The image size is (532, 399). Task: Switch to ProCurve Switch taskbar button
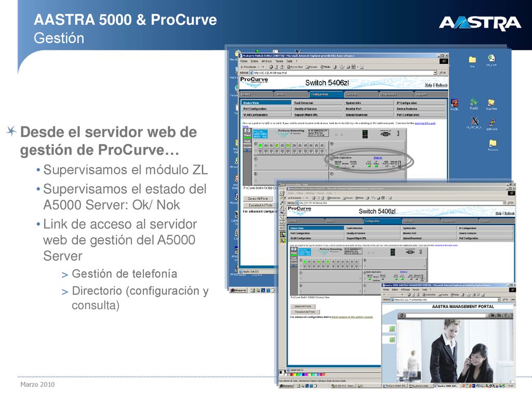tap(395, 386)
